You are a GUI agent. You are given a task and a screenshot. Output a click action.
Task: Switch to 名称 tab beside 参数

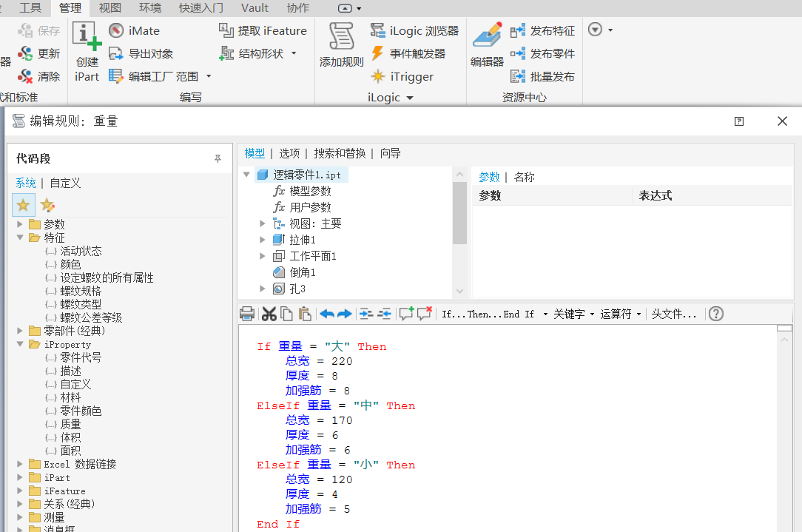click(525, 177)
